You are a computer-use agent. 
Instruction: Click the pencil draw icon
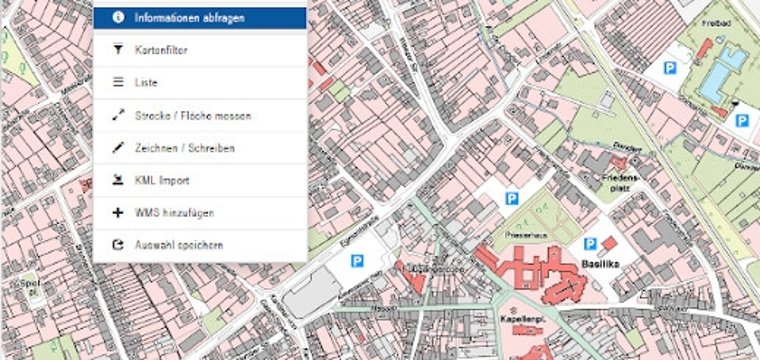click(118, 148)
